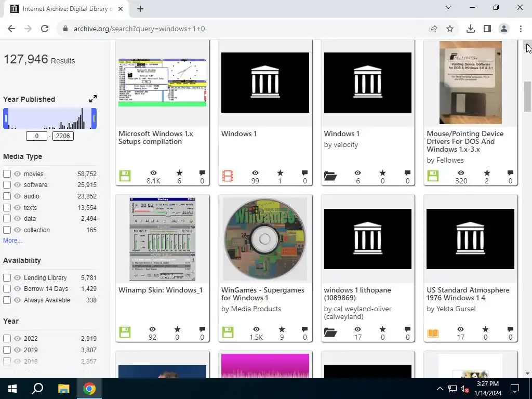Click favorites star on Windows 1.x Setups card
The width and height of the screenshot is (532, 399).
[179, 173]
